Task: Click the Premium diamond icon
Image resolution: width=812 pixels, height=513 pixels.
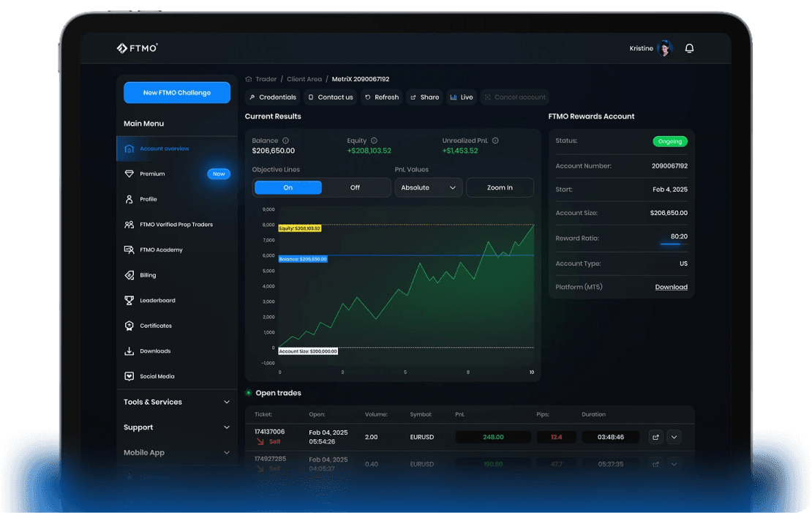Action: [x=129, y=173]
